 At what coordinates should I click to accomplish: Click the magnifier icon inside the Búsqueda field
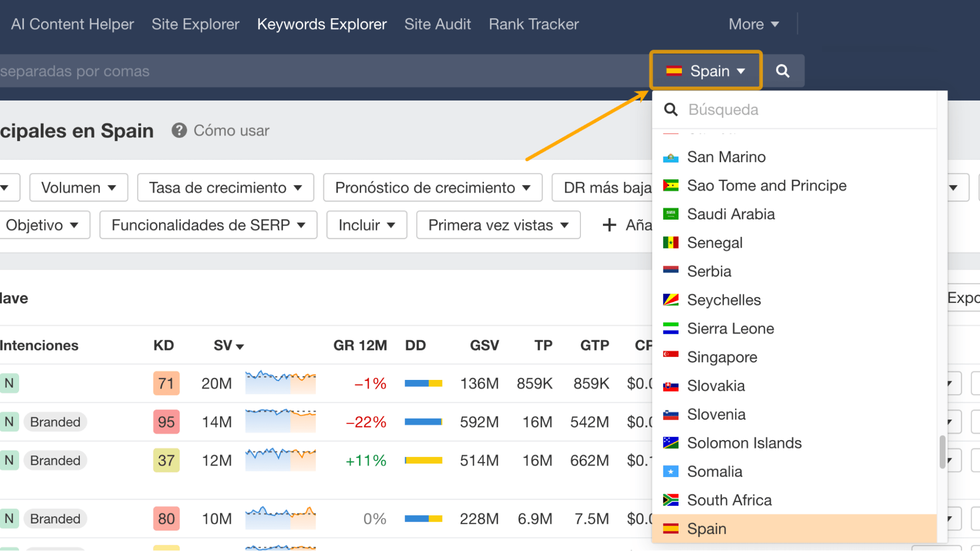pyautogui.click(x=671, y=109)
